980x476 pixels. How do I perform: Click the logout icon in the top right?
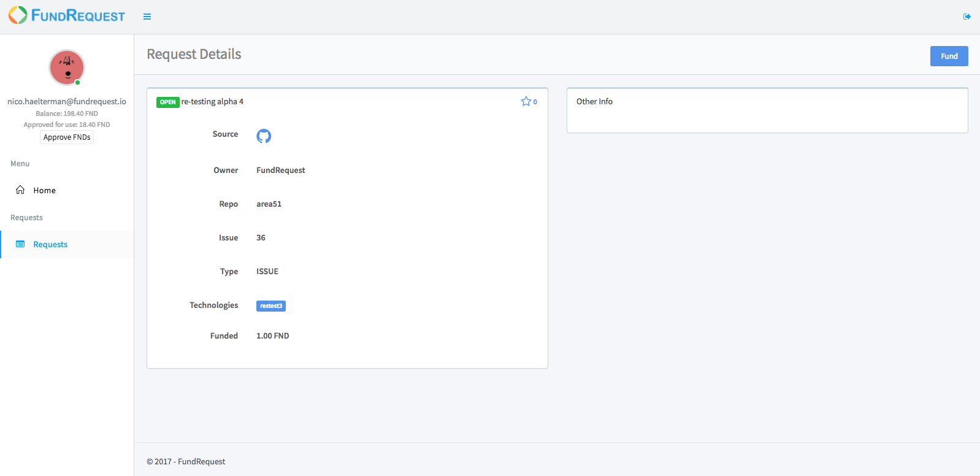[x=967, y=17]
